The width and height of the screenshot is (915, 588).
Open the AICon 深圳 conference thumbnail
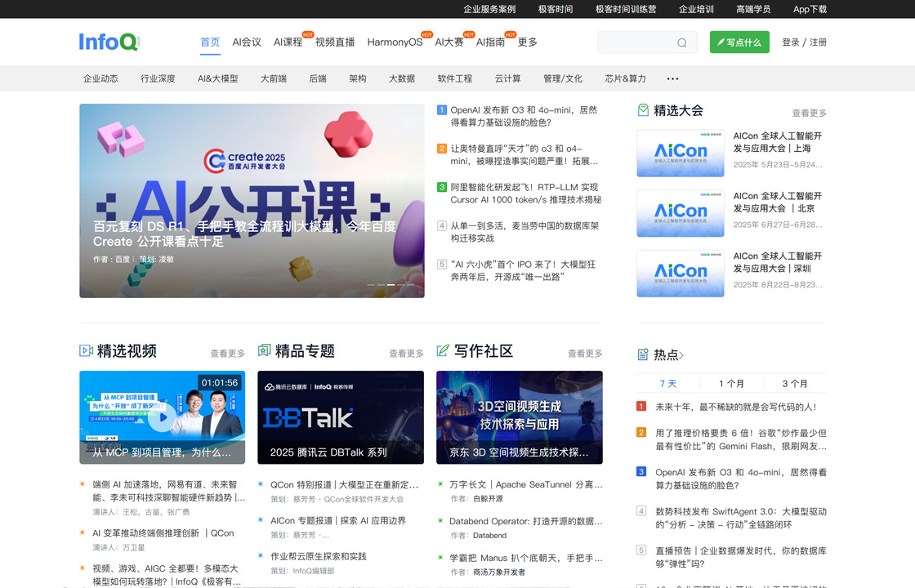tap(681, 274)
